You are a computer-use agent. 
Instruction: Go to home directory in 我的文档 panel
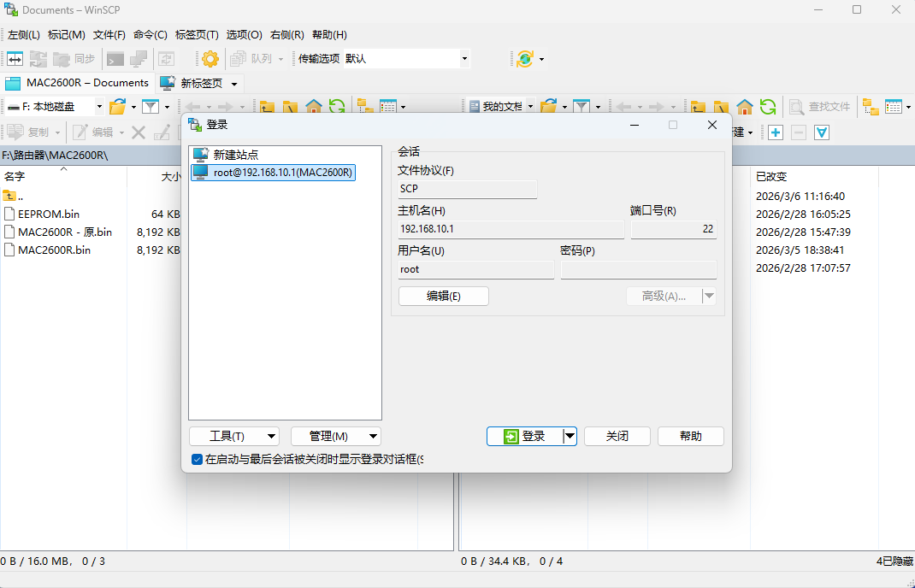(745, 106)
